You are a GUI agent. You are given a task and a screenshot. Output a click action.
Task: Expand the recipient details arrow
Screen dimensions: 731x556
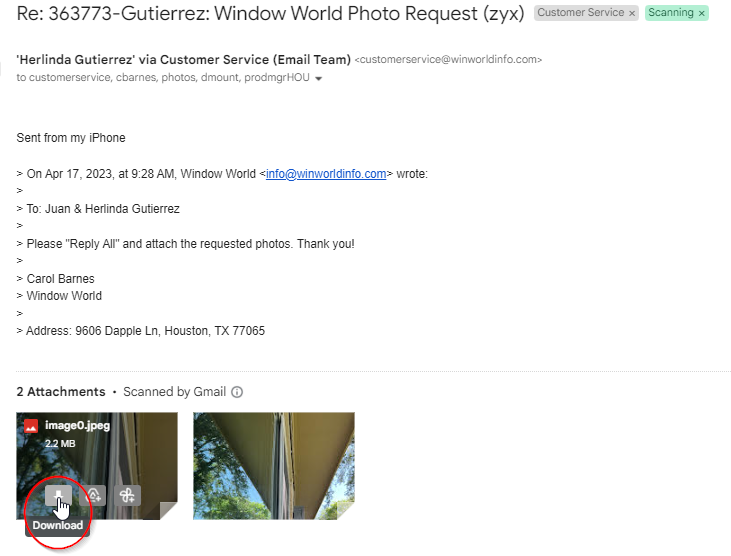(x=318, y=78)
